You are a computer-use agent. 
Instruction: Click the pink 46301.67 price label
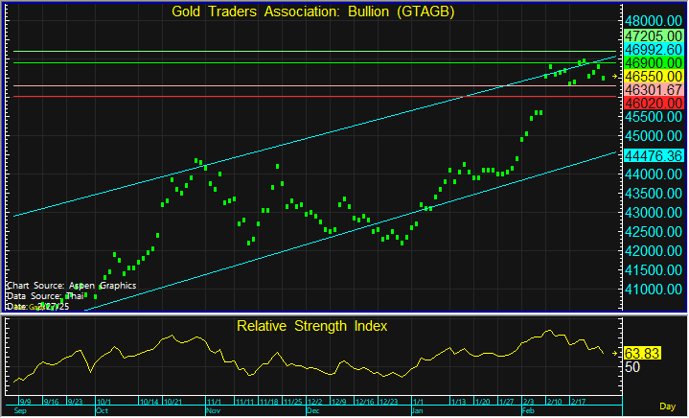652,89
